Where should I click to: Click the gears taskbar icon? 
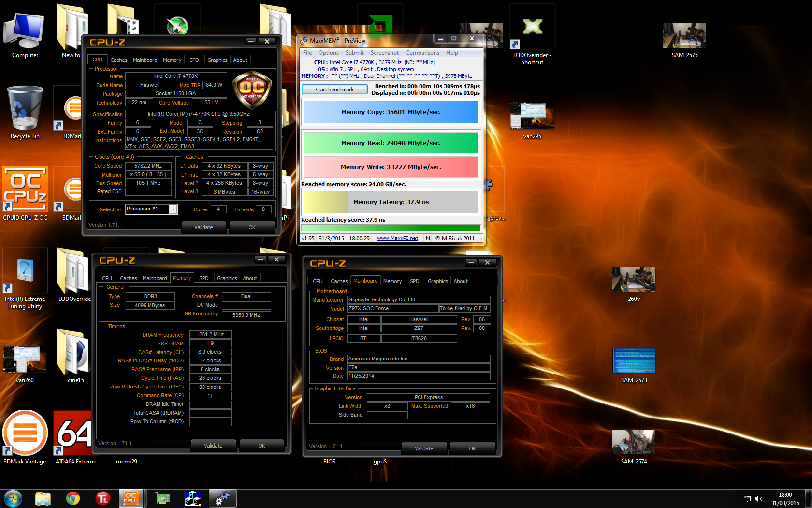pyautogui.click(x=223, y=498)
